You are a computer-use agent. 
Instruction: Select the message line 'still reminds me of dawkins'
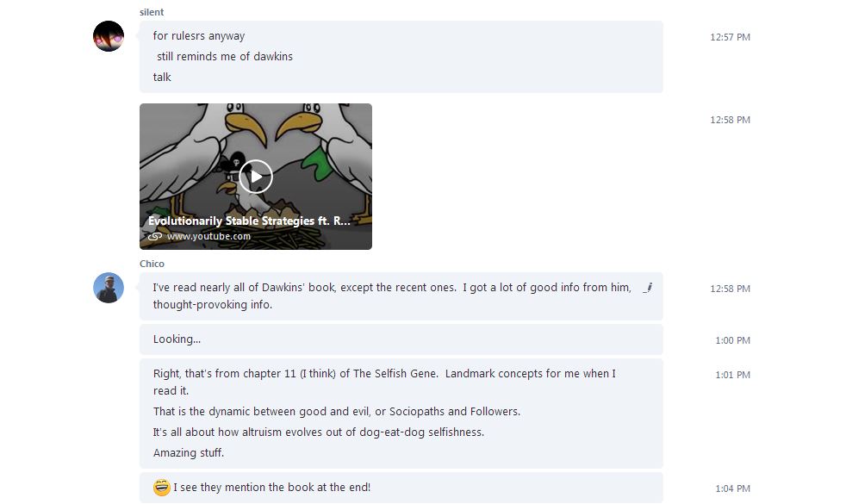click(225, 57)
